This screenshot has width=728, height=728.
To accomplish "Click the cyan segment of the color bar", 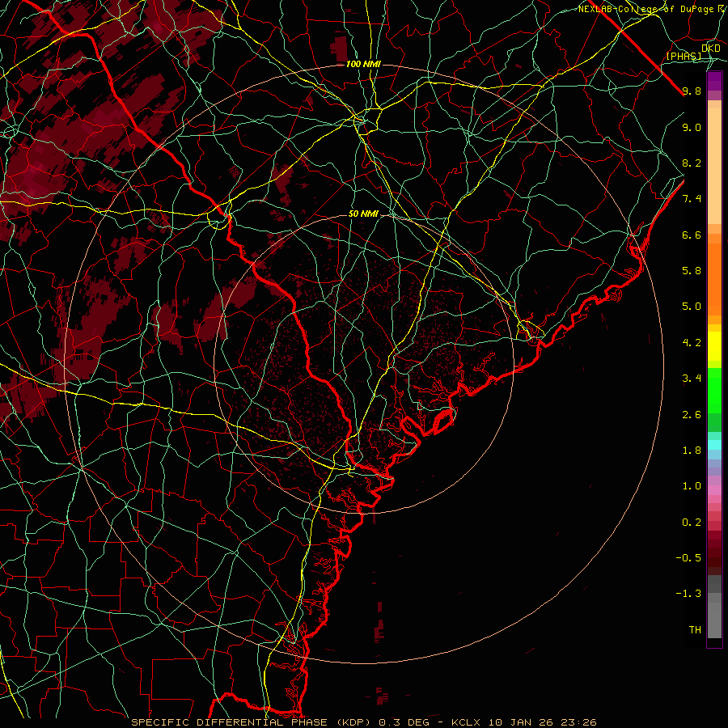I will tap(714, 445).
